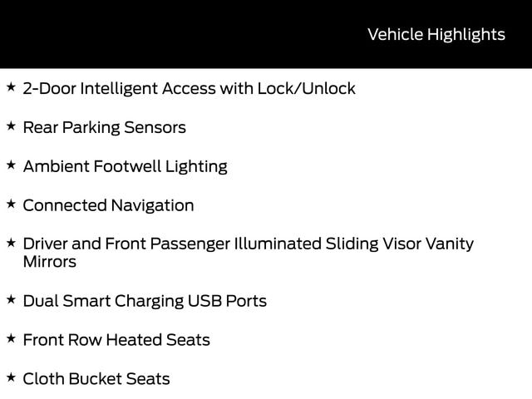Select the star icon beside Front Row Heated Seats
The width and height of the screenshot is (532, 399).
click(x=10, y=338)
